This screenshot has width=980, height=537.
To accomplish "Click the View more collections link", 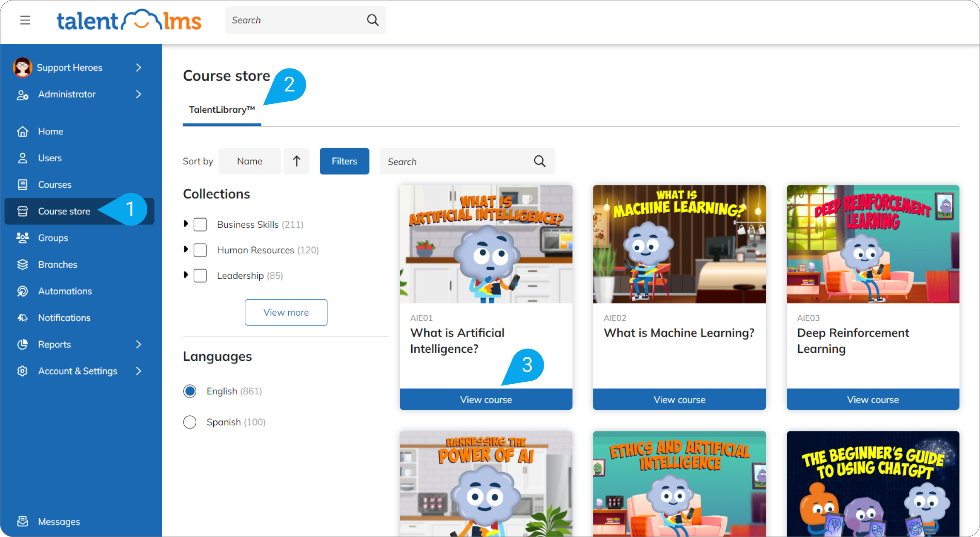I will [x=286, y=312].
